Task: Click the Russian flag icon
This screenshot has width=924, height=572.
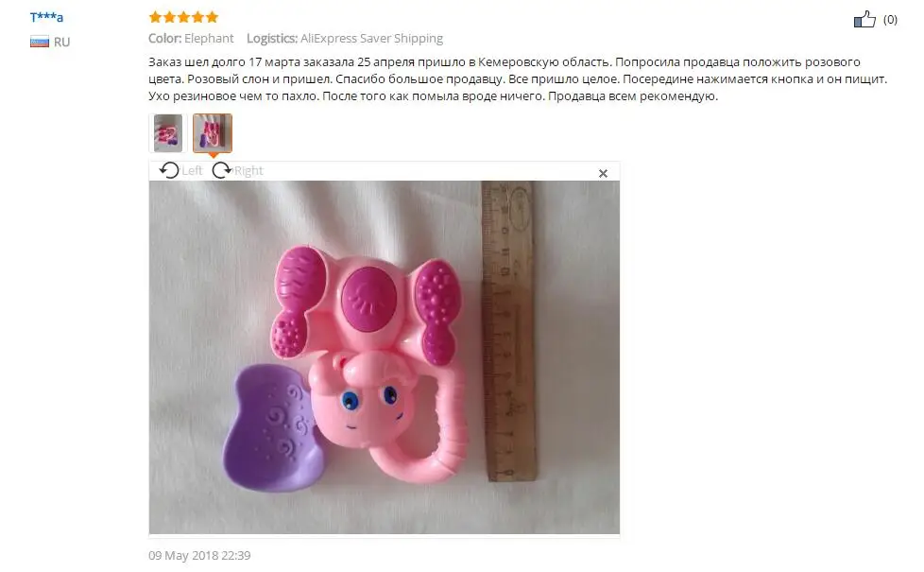Action: 40,42
